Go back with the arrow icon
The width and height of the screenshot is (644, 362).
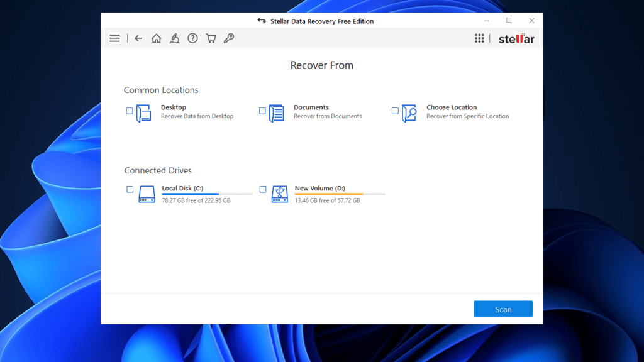point(138,38)
